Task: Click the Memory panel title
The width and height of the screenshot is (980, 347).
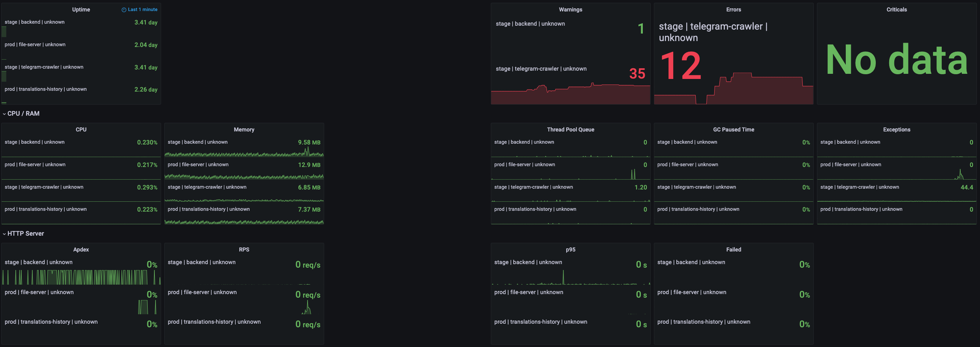Action: point(244,129)
